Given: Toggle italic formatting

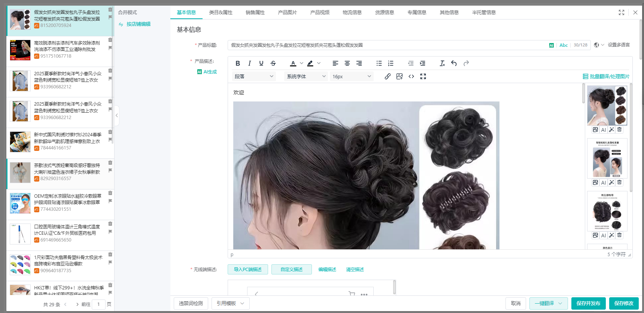Looking at the screenshot, I should [x=249, y=63].
